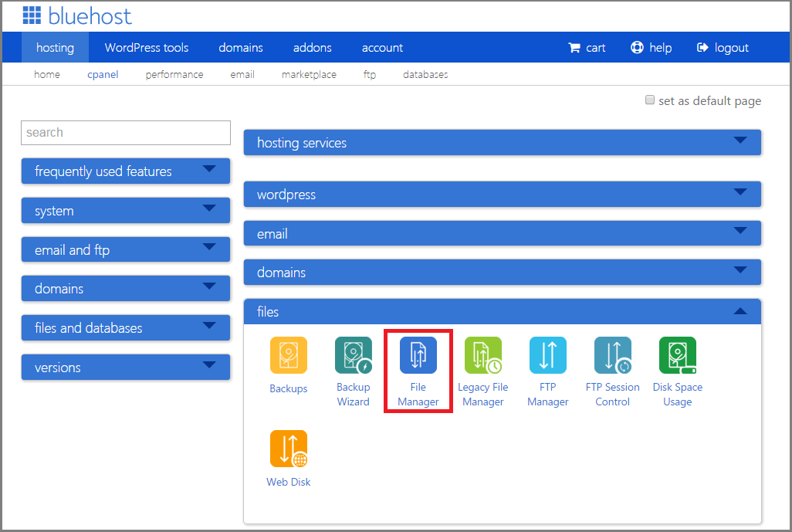Open the Web Disk icon
Image resolution: width=792 pixels, height=532 pixels.
tap(289, 449)
